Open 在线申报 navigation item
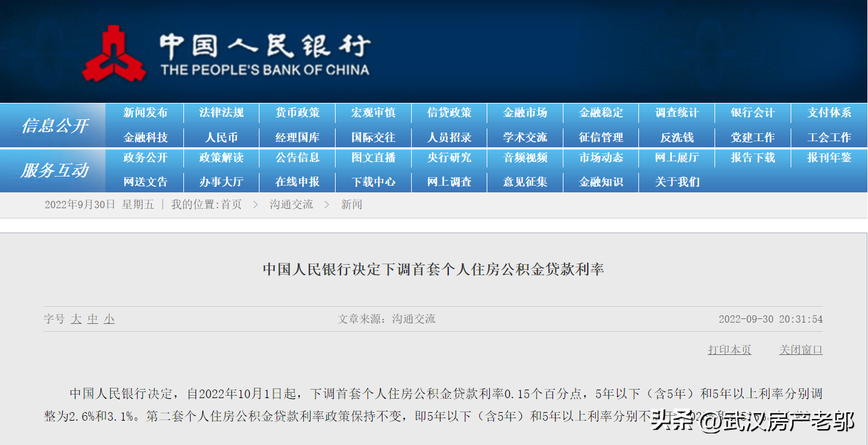 297,182
